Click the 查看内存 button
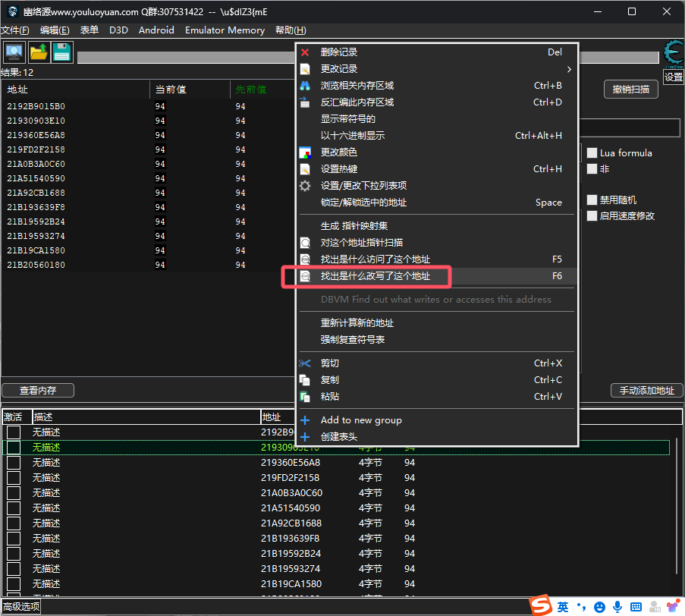 pyautogui.click(x=38, y=391)
